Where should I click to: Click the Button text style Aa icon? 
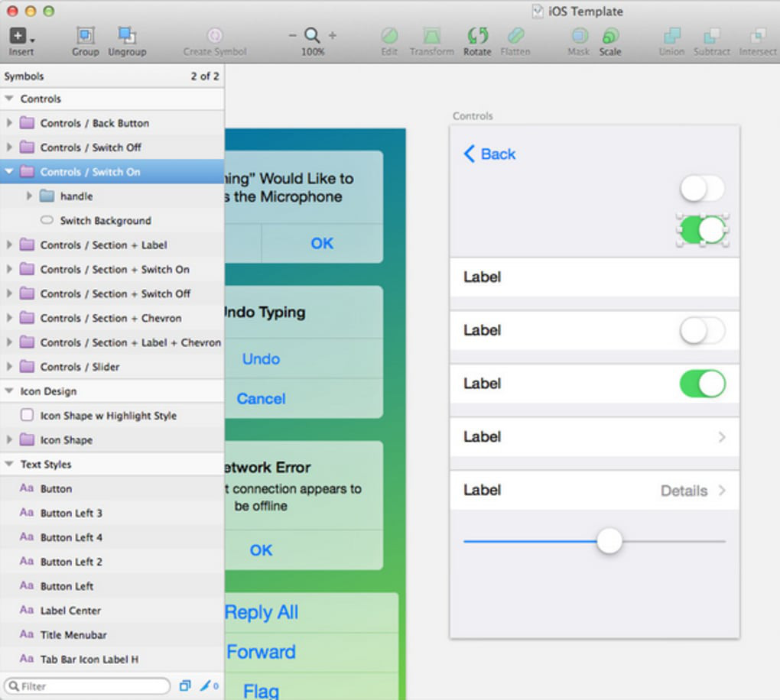pos(26,488)
